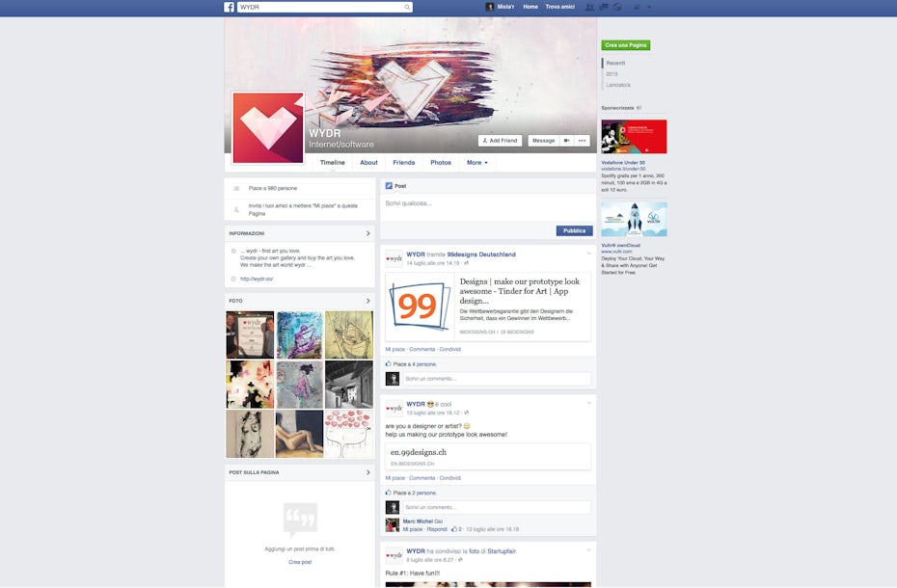Click Invita i tuoi amici a mettere Mi piace
The width and height of the screenshot is (897, 588).
click(303, 209)
